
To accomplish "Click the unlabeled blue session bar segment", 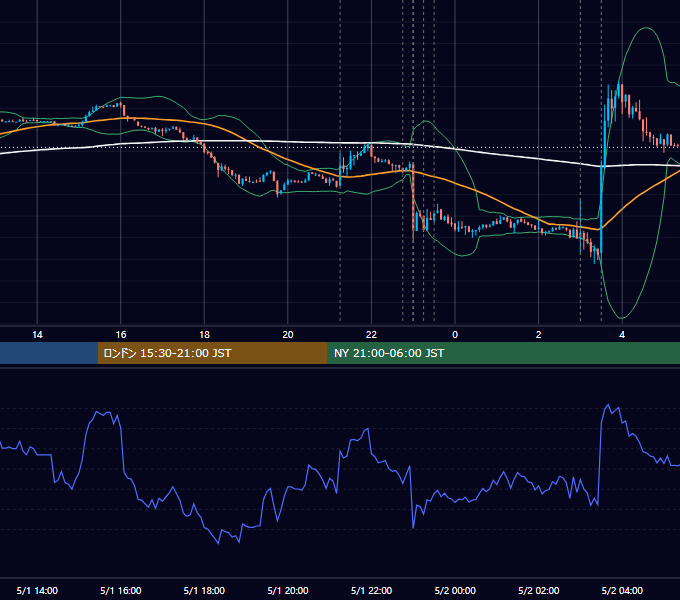I will click(x=49, y=353).
